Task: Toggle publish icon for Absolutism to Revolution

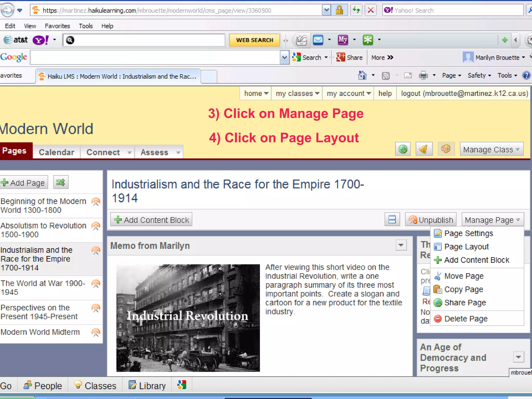Action: click(x=96, y=226)
